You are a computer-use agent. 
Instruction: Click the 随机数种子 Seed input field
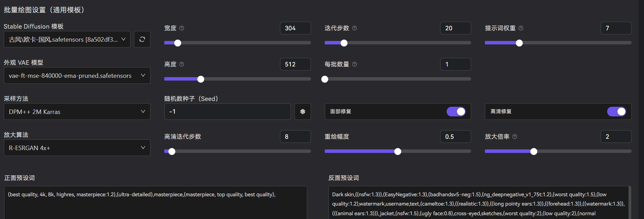227,112
